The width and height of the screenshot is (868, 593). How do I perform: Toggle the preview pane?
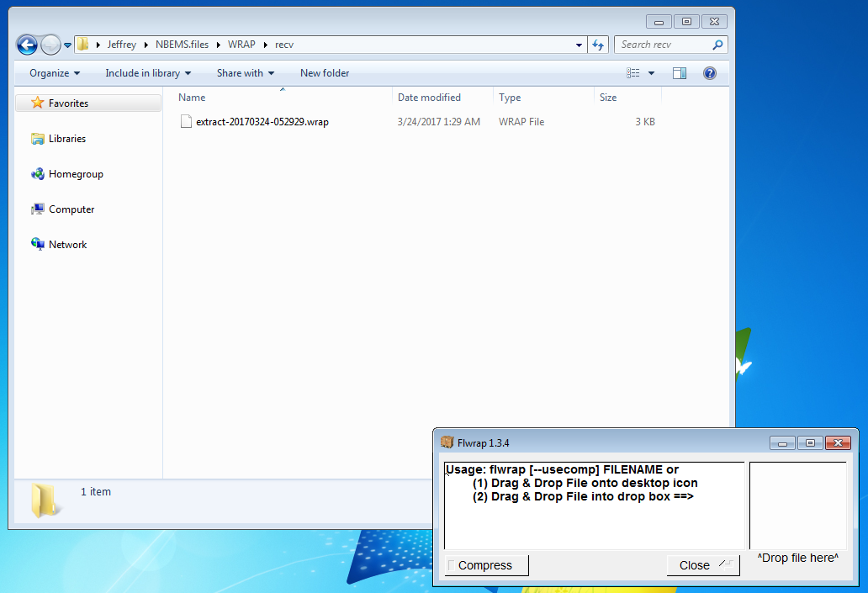pyautogui.click(x=680, y=73)
